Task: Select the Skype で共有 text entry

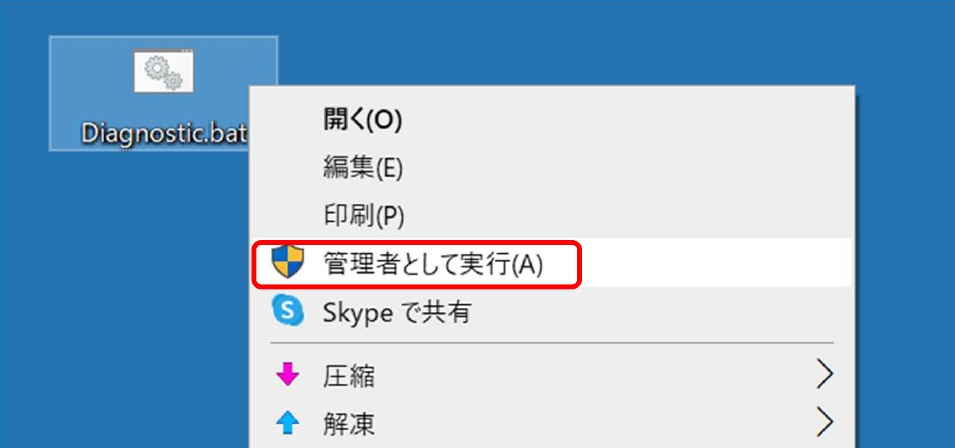Action: 397,313
